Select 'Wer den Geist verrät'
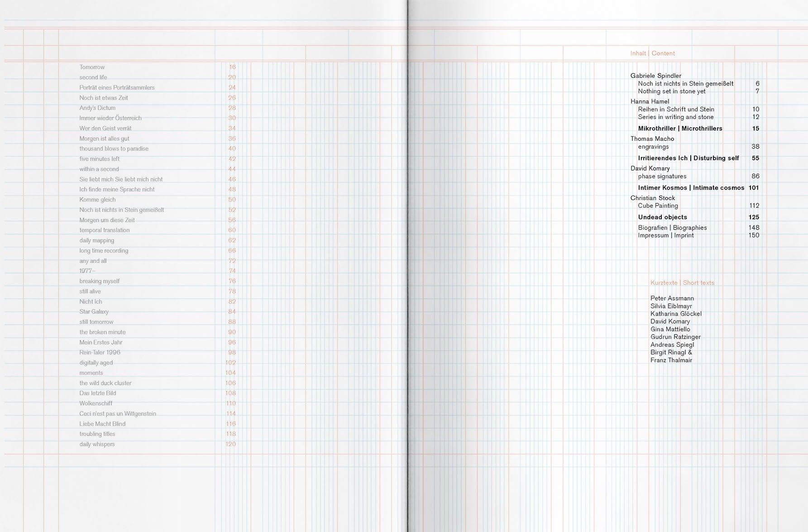Screen dimensions: 808x532 (105, 128)
